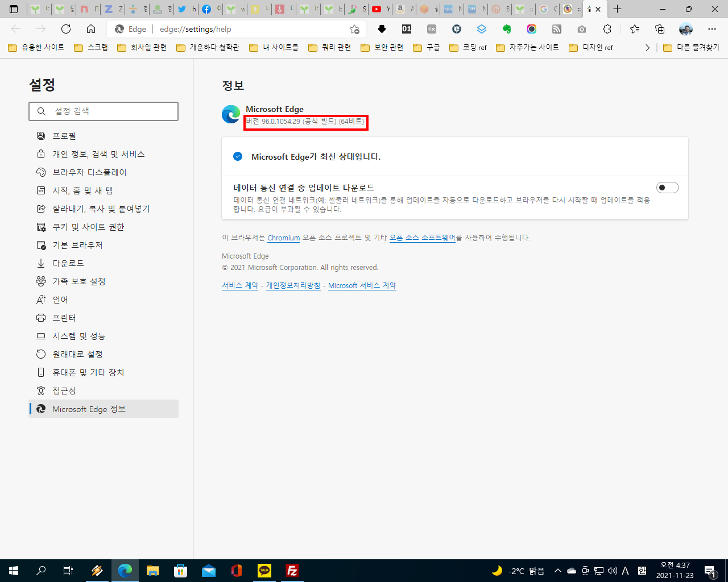Open taskbar search magnifier

[x=41, y=571]
